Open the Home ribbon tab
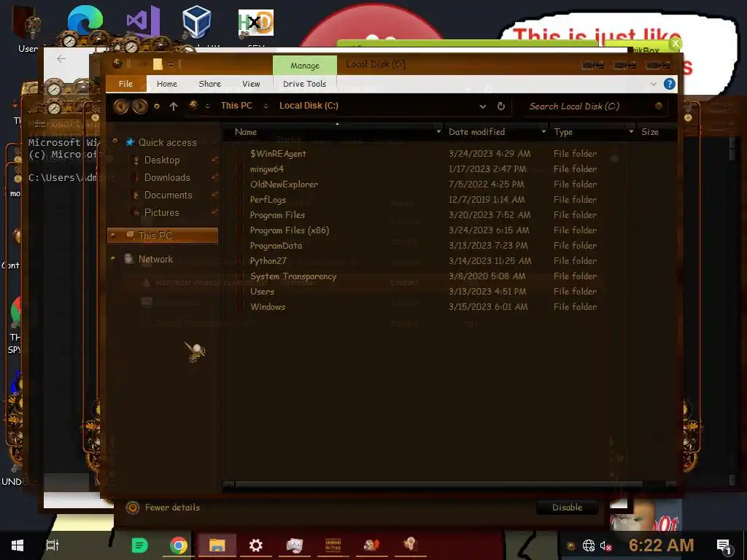Image resolution: width=747 pixels, height=560 pixels. click(x=167, y=84)
